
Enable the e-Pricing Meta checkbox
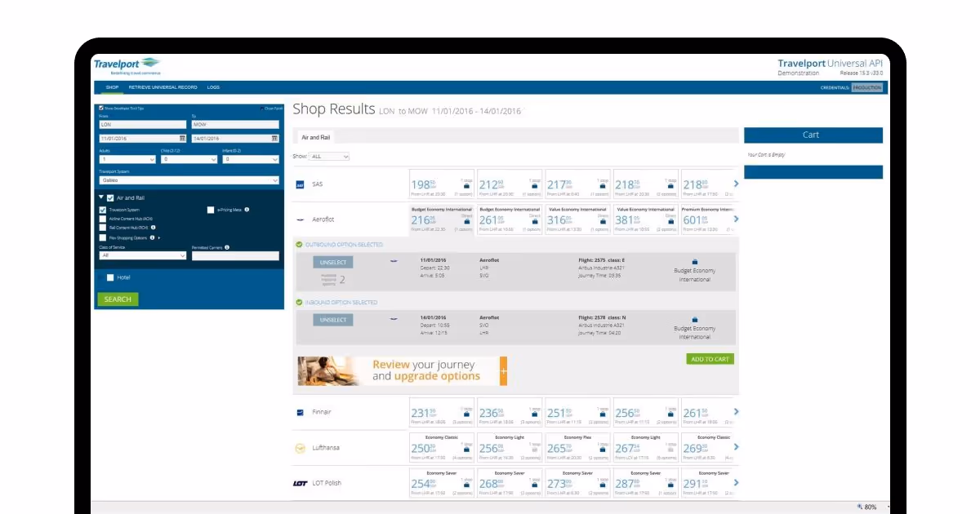(x=211, y=210)
